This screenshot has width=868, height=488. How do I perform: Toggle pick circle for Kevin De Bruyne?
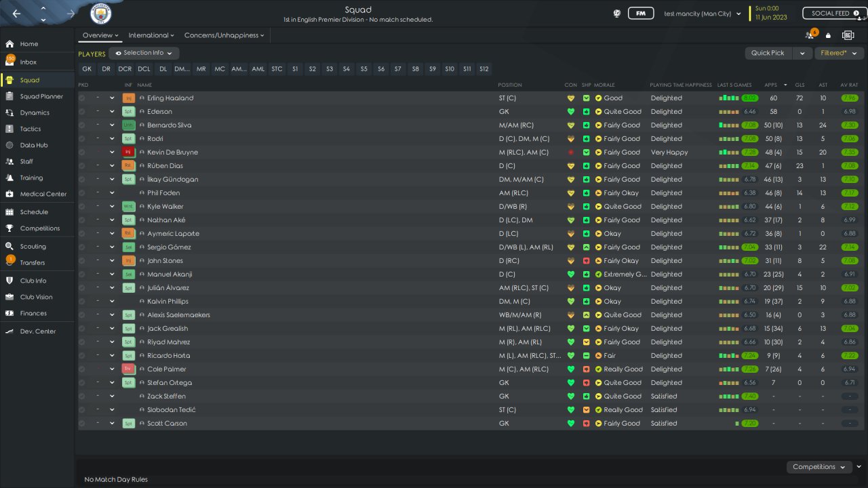coord(82,152)
